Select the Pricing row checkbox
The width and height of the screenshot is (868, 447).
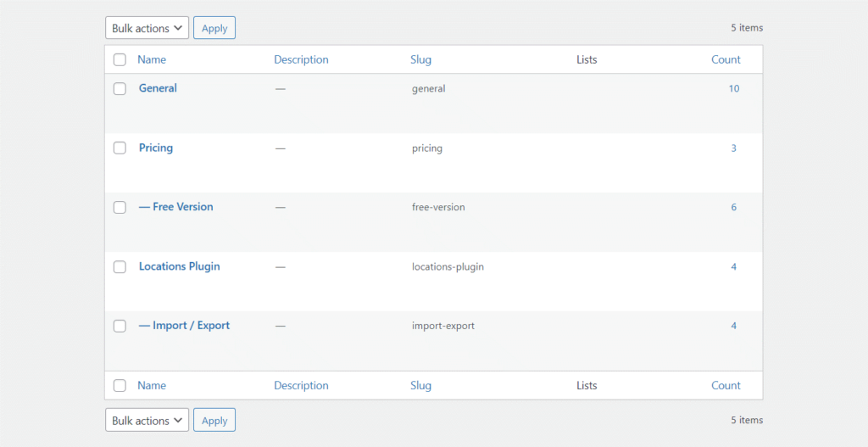(x=120, y=148)
